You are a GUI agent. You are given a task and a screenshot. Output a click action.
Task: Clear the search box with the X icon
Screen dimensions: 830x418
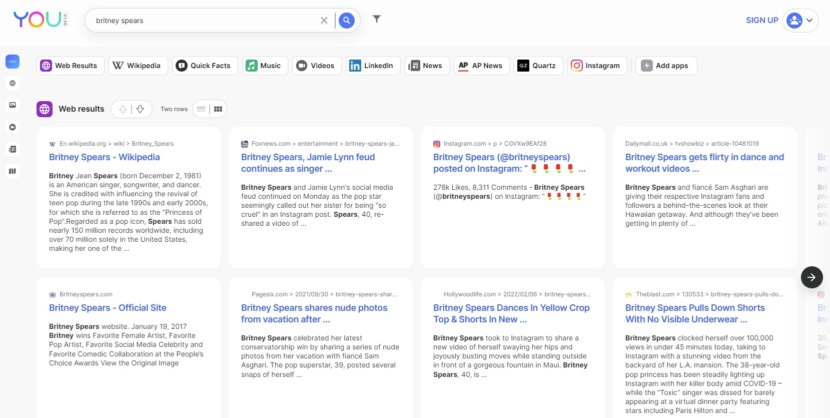pos(324,21)
